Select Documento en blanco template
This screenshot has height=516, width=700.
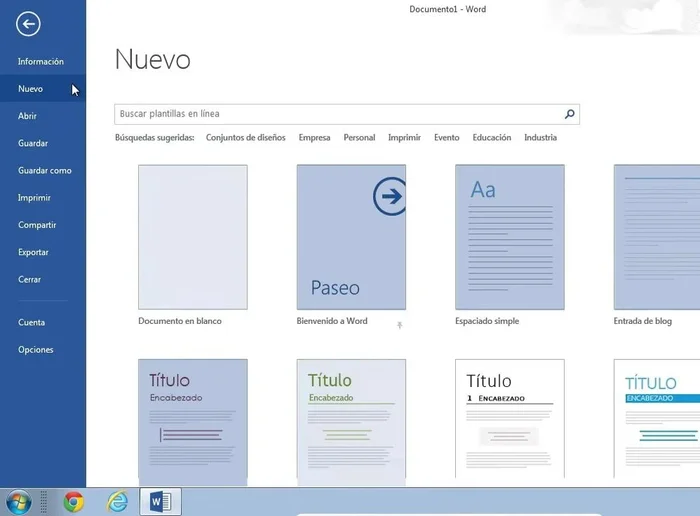click(x=193, y=237)
